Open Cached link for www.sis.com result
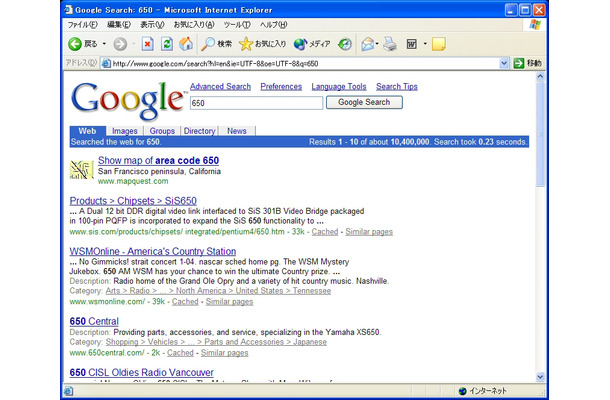The height and width of the screenshot is (400, 610). 325,232
